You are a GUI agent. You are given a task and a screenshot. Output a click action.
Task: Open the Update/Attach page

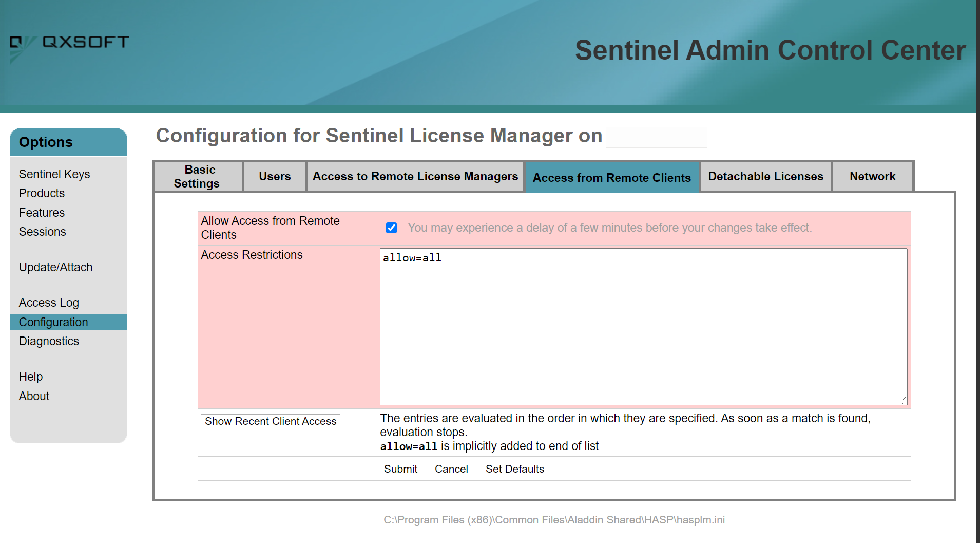(55, 267)
